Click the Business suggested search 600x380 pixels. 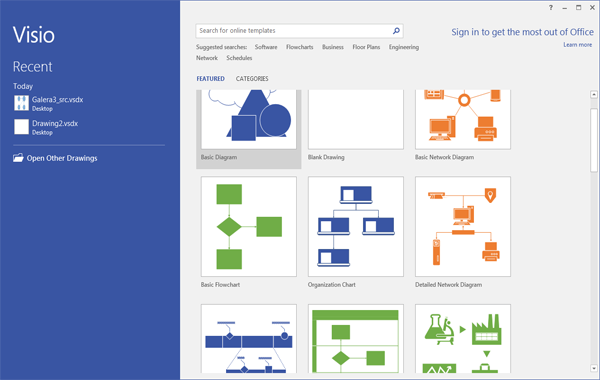333,47
